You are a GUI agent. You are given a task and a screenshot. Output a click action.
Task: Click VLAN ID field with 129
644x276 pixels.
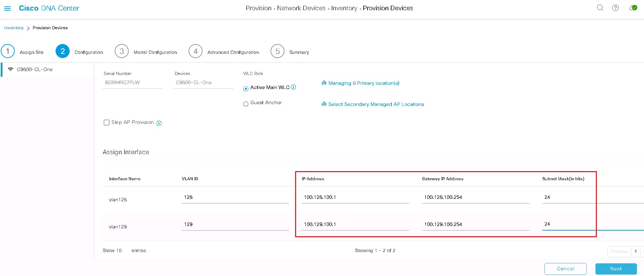[x=235, y=225]
